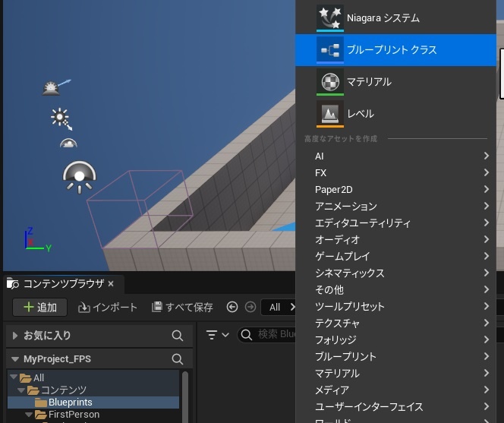504x423 pixels.
Task: Click the open folder icon beside コンテンツ
Action: click(x=33, y=390)
